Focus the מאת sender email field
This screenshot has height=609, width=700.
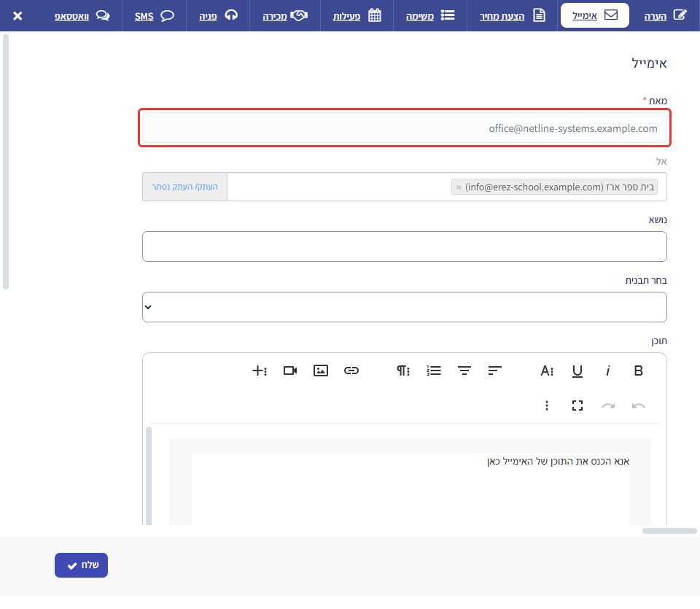coord(405,128)
